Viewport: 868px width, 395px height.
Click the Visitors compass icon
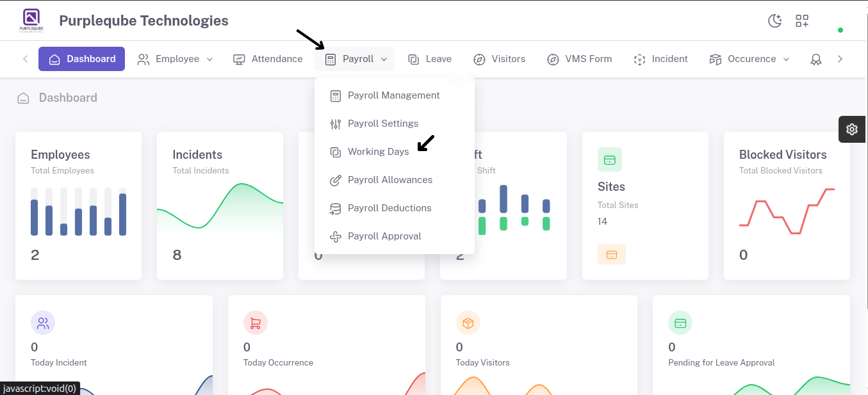coord(479,60)
